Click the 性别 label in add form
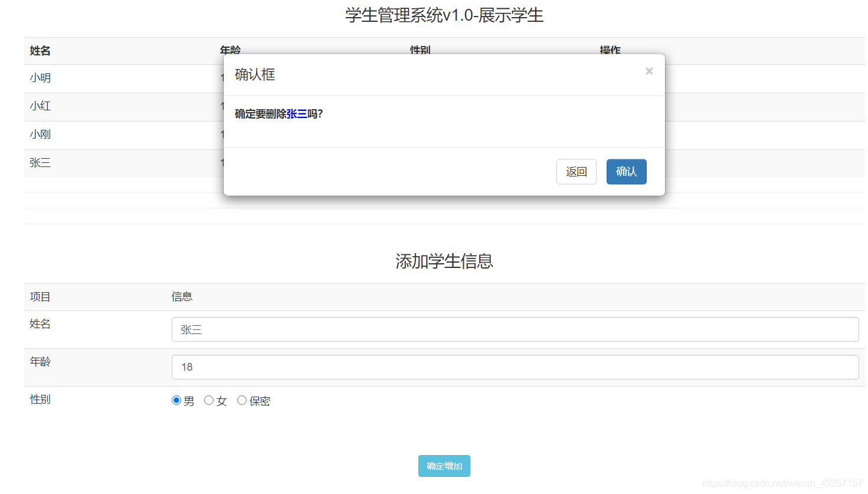The width and height of the screenshot is (868, 494). click(x=40, y=400)
